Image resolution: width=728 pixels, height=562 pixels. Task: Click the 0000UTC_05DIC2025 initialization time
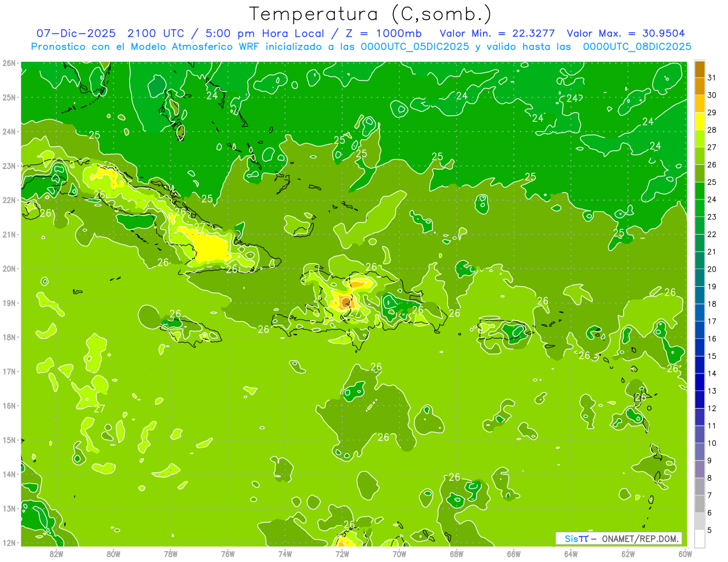coord(414,47)
